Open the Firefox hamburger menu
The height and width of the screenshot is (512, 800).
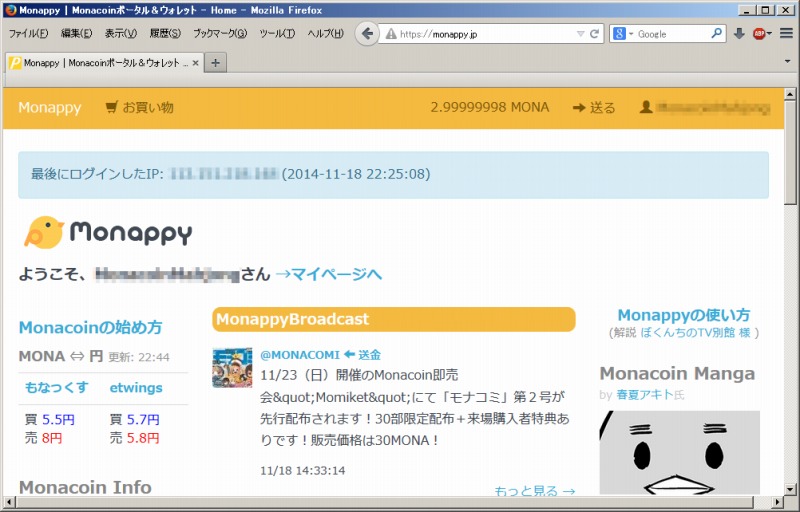pos(786,34)
